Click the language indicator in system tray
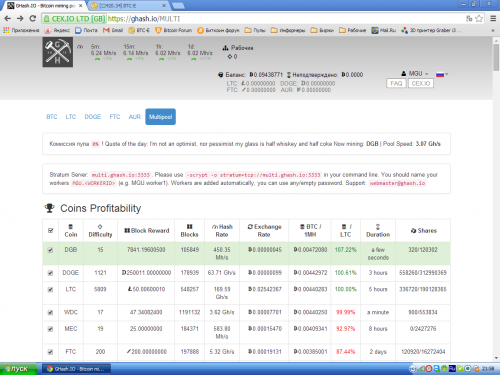500x375 pixels. (x=452, y=369)
